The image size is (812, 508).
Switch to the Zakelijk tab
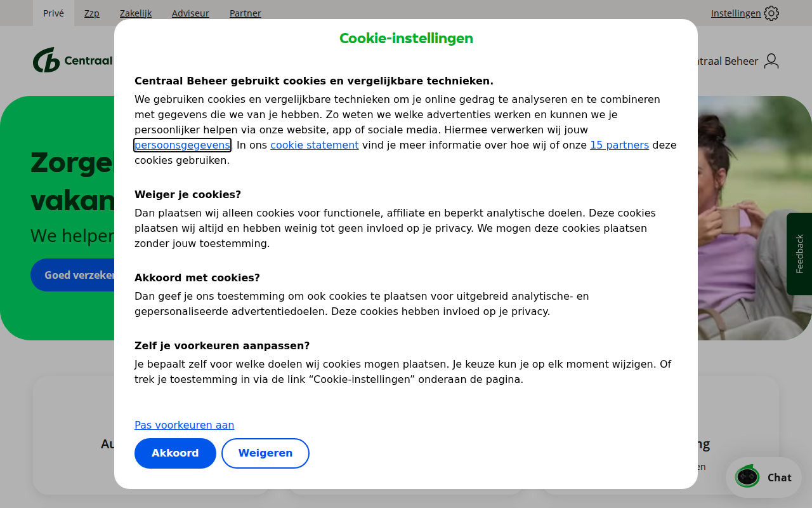pyautogui.click(x=136, y=13)
